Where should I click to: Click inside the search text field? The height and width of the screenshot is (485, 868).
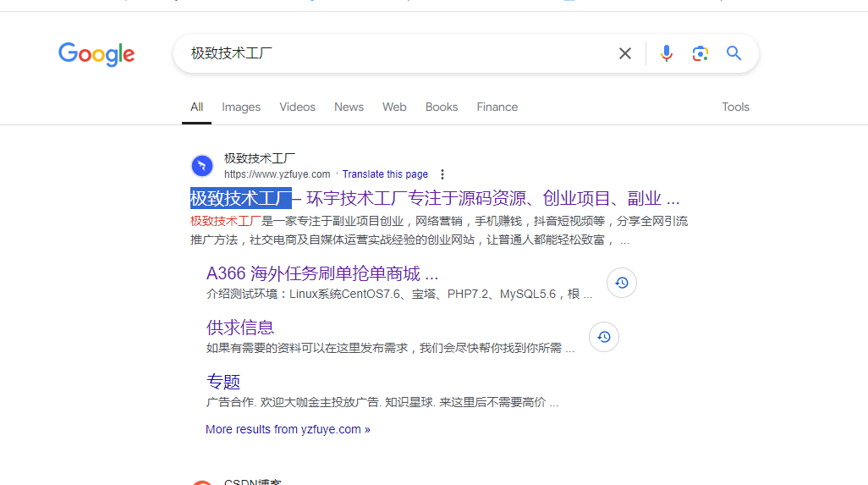(398, 54)
